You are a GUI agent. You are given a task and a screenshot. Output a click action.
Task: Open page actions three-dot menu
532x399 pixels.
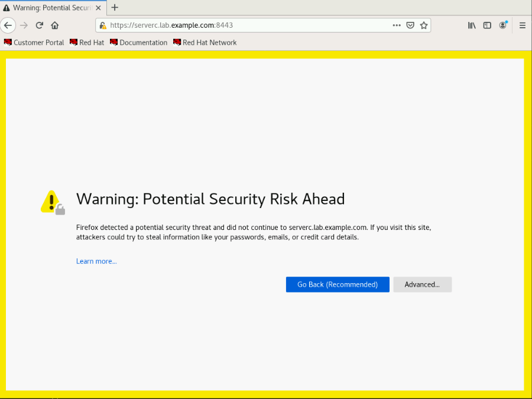[x=397, y=25]
